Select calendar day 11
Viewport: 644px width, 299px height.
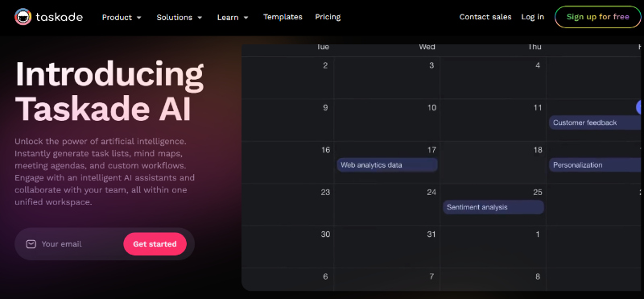[x=538, y=108]
